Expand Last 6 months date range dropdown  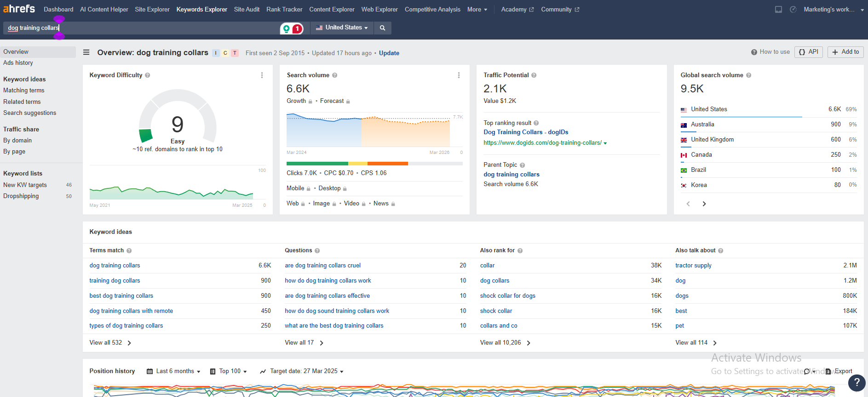point(173,371)
